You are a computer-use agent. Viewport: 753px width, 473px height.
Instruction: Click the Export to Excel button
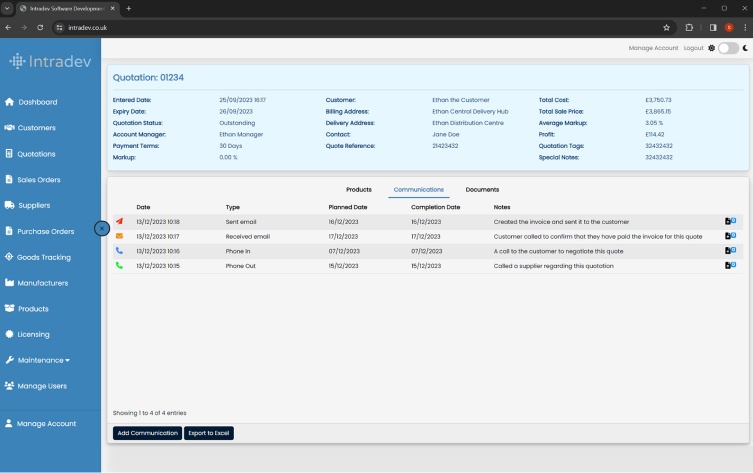click(x=208, y=433)
